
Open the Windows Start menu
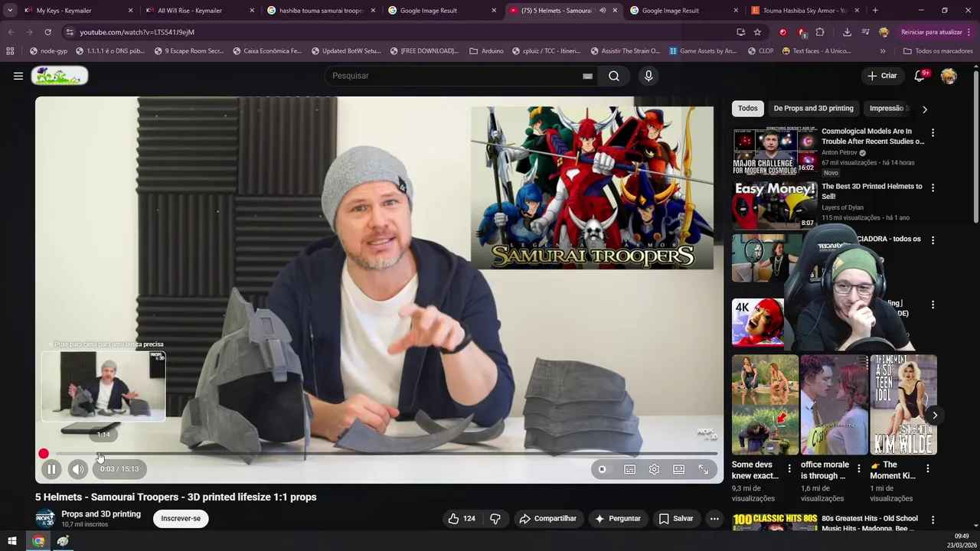(12, 541)
